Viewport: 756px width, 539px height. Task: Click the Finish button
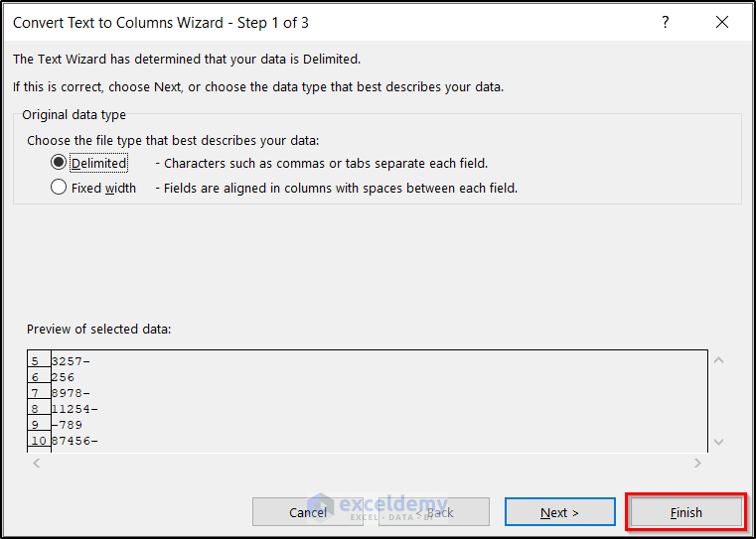(685, 512)
